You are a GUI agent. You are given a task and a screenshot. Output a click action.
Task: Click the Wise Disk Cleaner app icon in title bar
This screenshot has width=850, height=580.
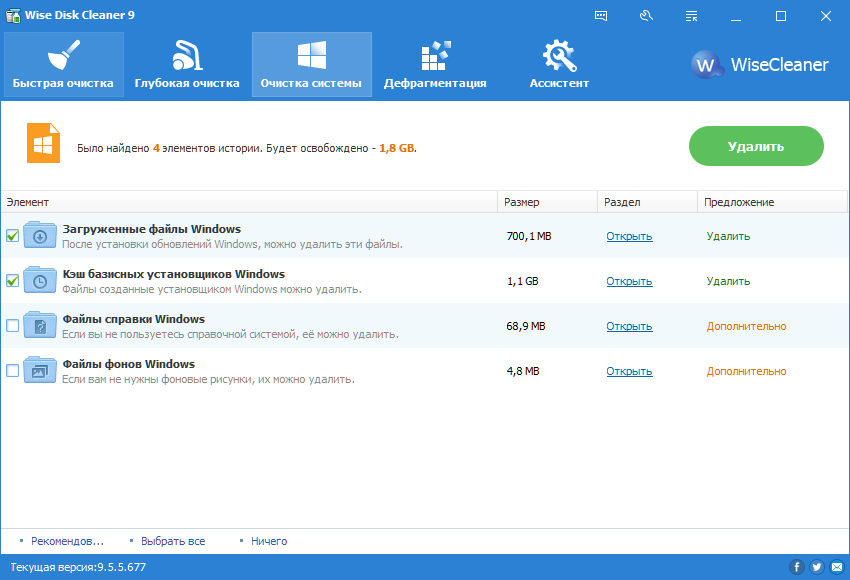coord(13,15)
